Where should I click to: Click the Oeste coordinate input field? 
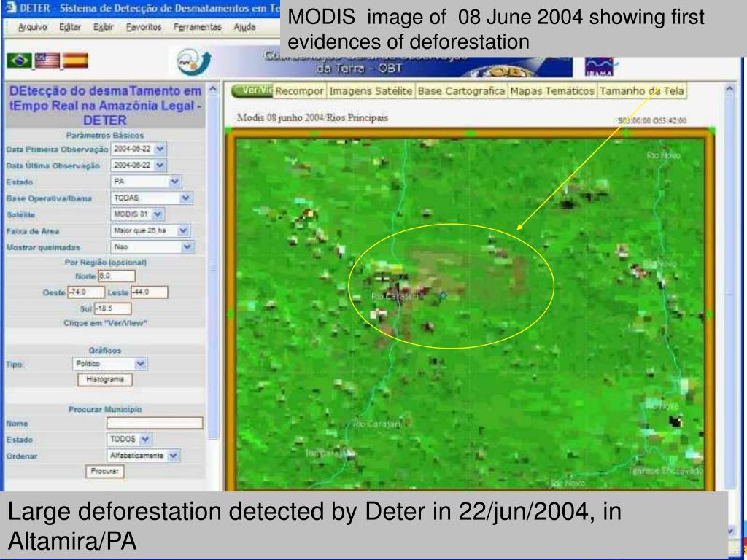[86, 292]
